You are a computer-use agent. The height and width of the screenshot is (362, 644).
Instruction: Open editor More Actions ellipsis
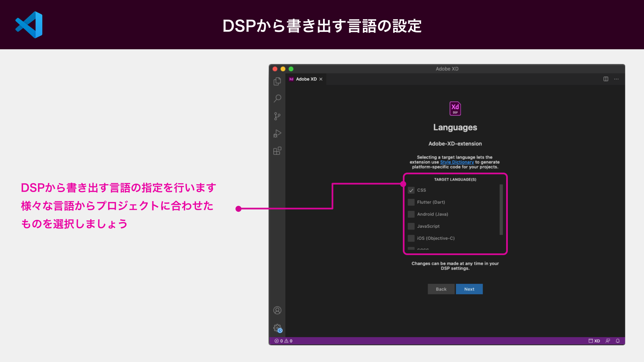616,79
